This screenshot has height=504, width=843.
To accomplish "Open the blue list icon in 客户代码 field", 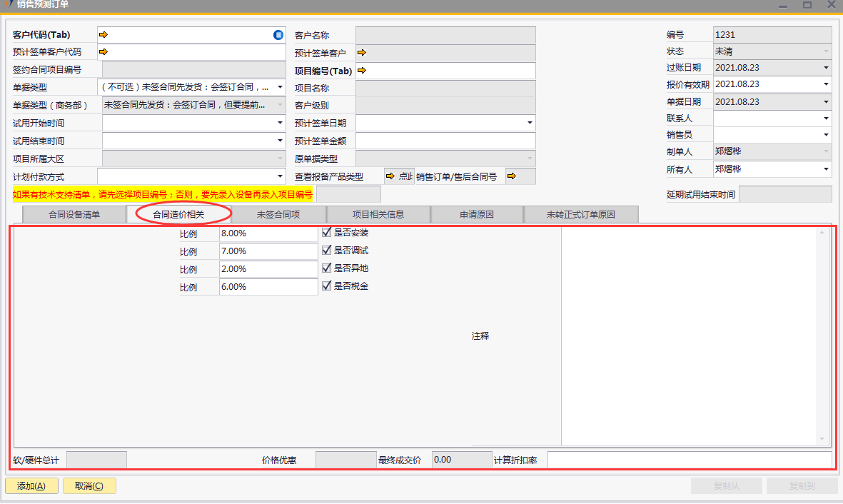I will 278,35.
